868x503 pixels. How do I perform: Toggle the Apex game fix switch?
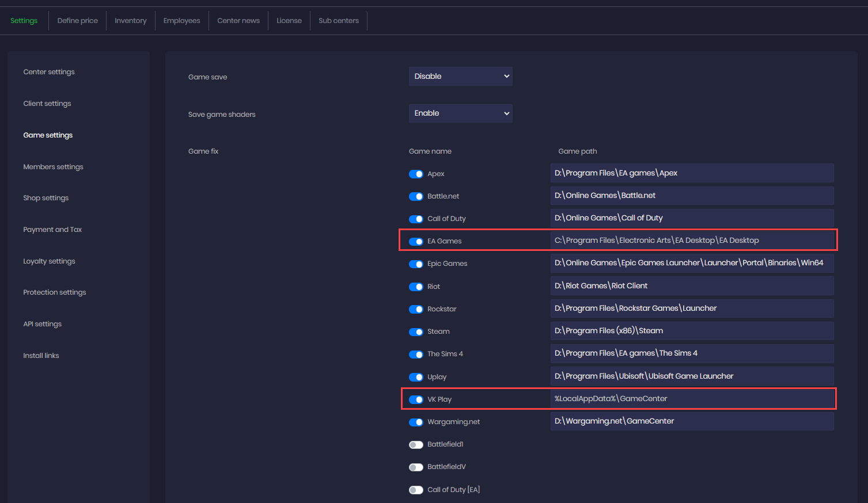pyautogui.click(x=416, y=174)
